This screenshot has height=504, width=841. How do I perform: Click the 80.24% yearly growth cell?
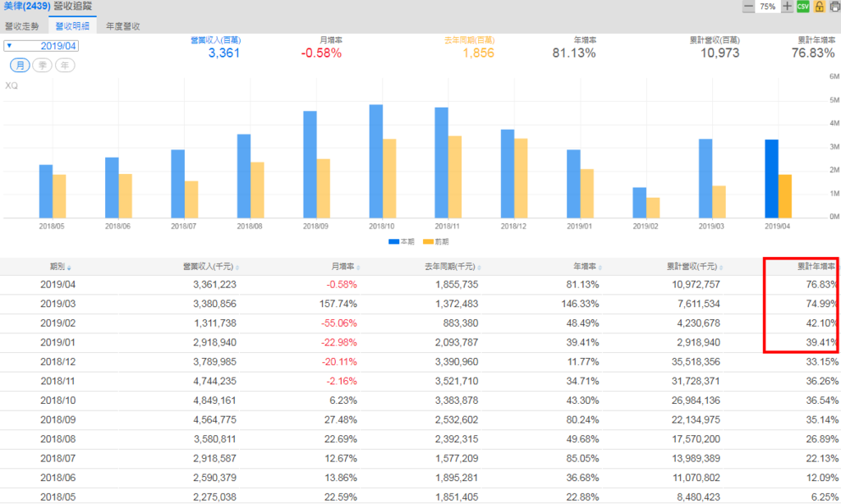pos(582,419)
